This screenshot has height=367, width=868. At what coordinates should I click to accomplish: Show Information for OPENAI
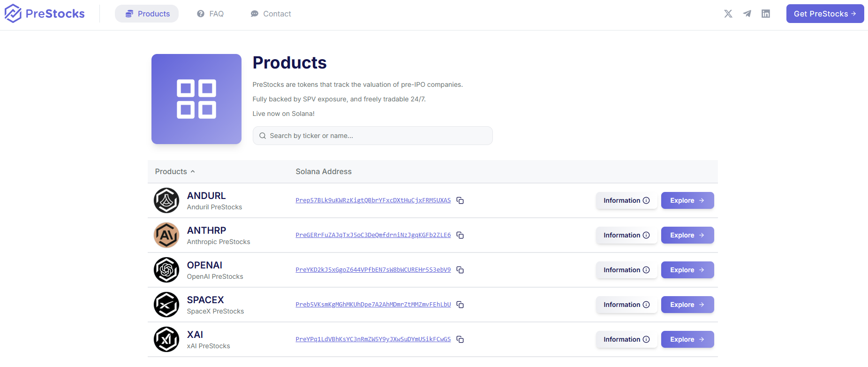pyautogui.click(x=626, y=270)
